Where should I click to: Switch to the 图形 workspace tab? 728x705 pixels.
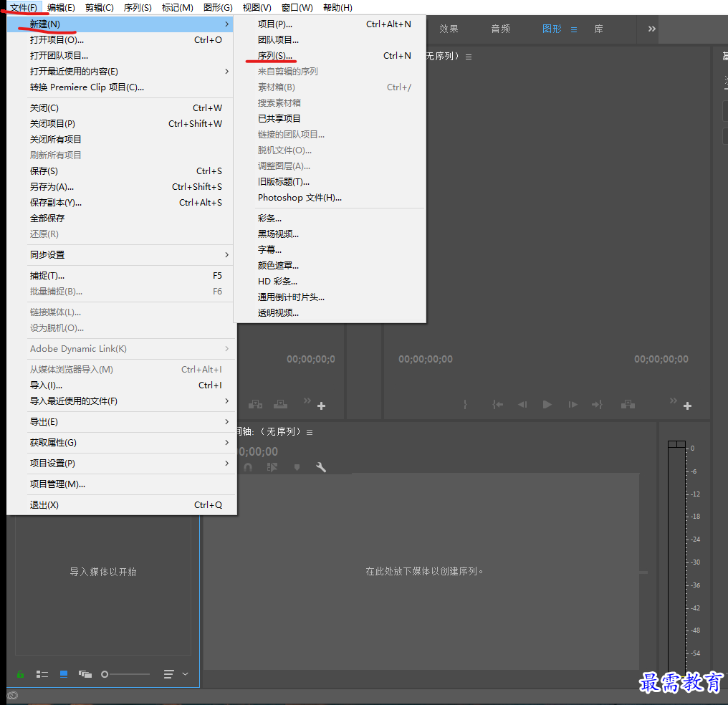(x=552, y=29)
